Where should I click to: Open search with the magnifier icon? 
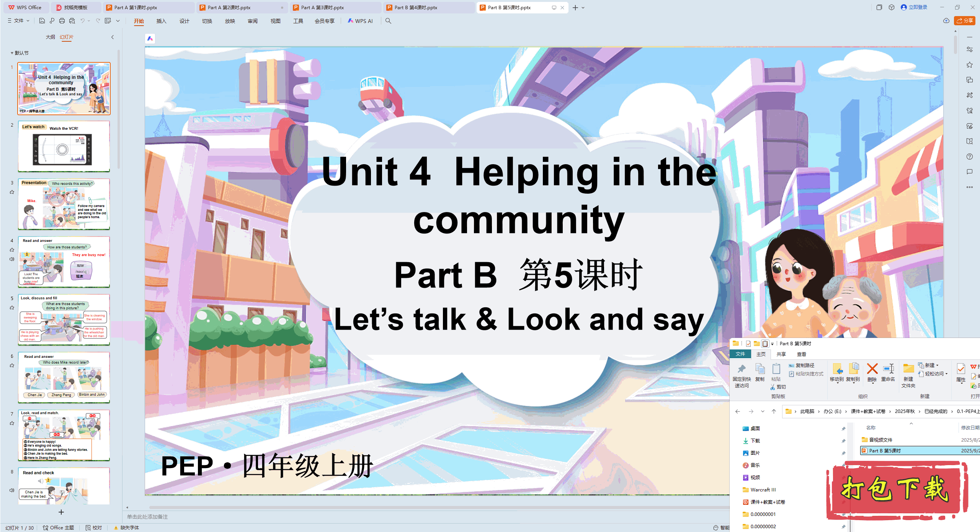[x=388, y=21]
